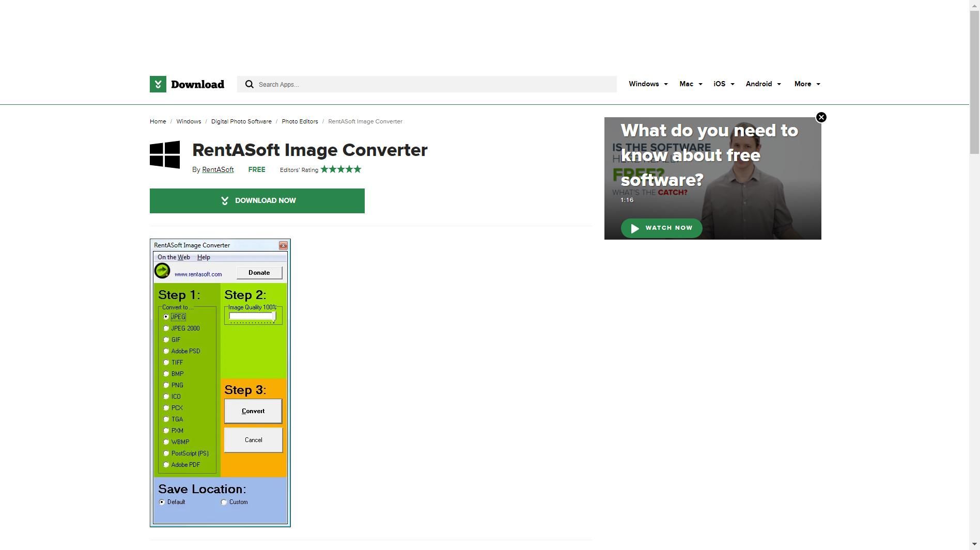Select the BMP radio button
980x550 pixels.
(x=166, y=373)
